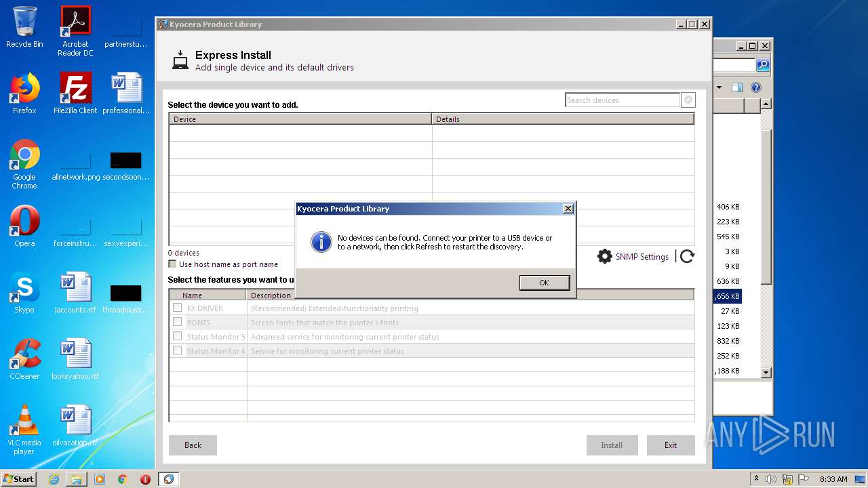Open Windows Explorer from taskbar
Screen dimensions: 868x488
tap(77, 479)
